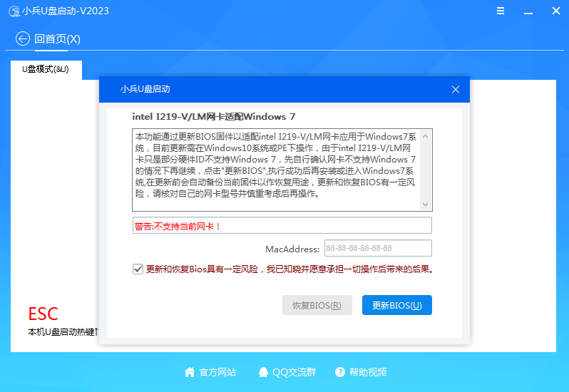Click the 恢复BIOS(R) button
Screen dimensions: 569x392
(317, 305)
